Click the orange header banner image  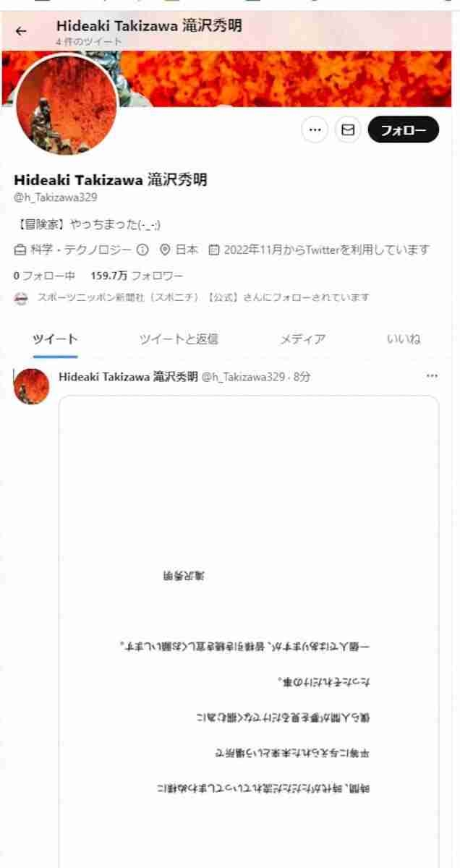click(289, 78)
